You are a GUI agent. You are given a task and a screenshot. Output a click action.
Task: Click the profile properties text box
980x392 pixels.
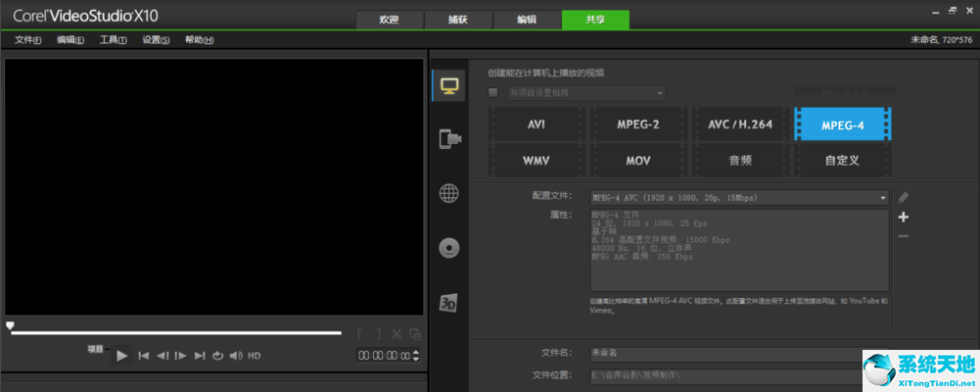click(739, 251)
